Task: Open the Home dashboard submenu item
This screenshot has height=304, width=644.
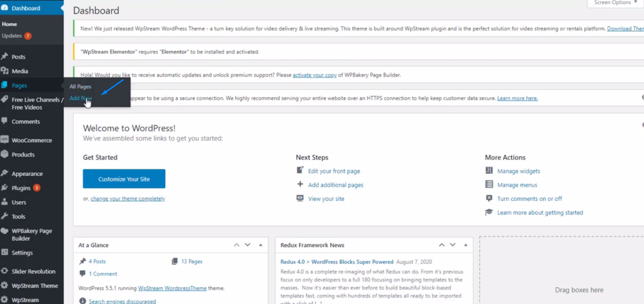Action: tap(9, 24)
